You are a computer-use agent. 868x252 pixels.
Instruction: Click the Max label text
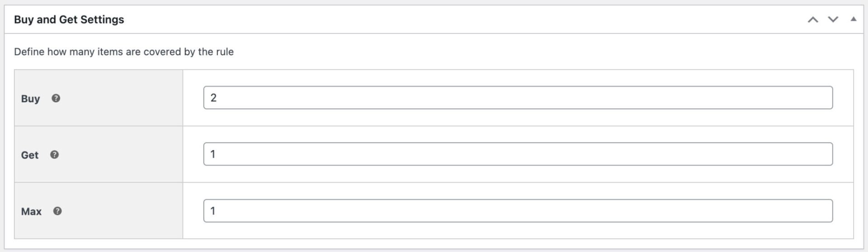tap(31, 211)
